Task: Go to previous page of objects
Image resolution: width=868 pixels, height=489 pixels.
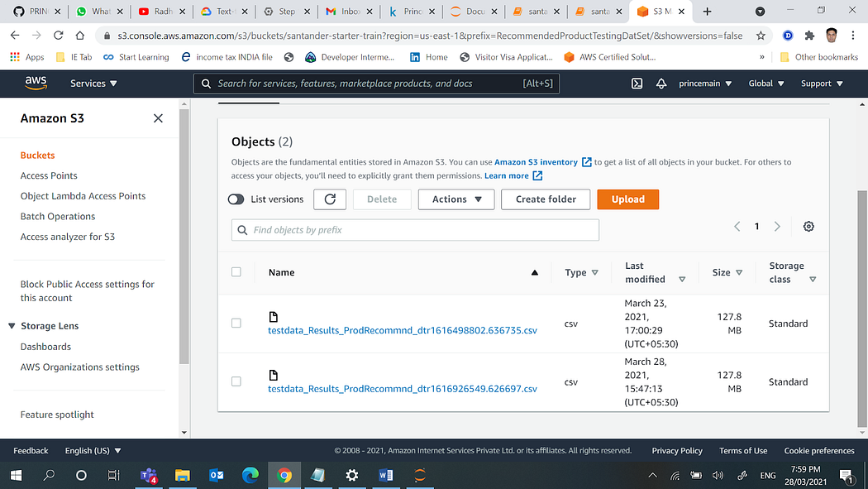Action: click(737, 227)
